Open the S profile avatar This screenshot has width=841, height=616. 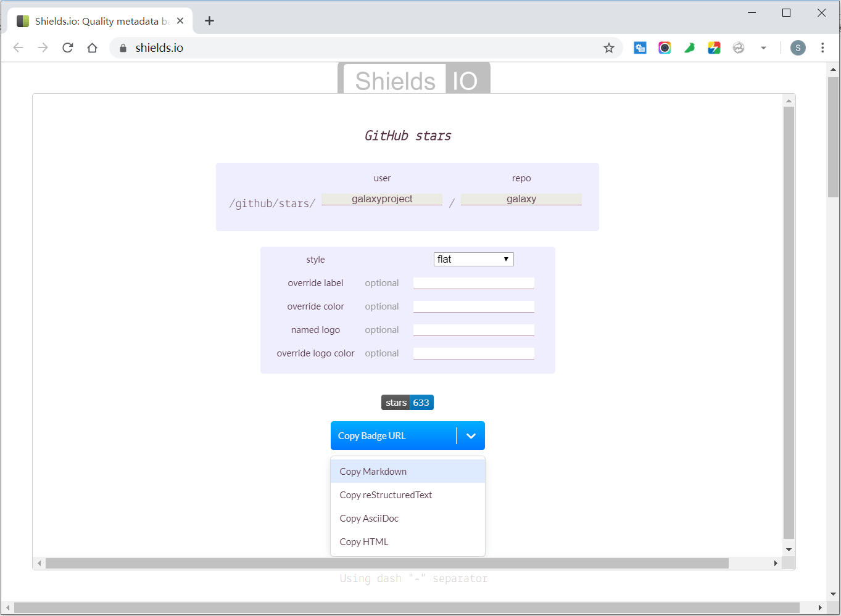coord(798,47)
